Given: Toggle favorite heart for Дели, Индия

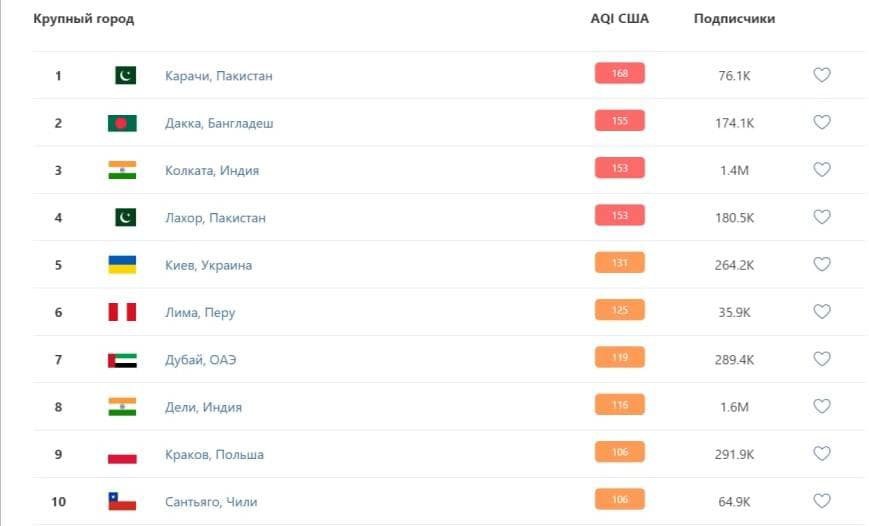Looking at the screenshot, I should [822, 407].
